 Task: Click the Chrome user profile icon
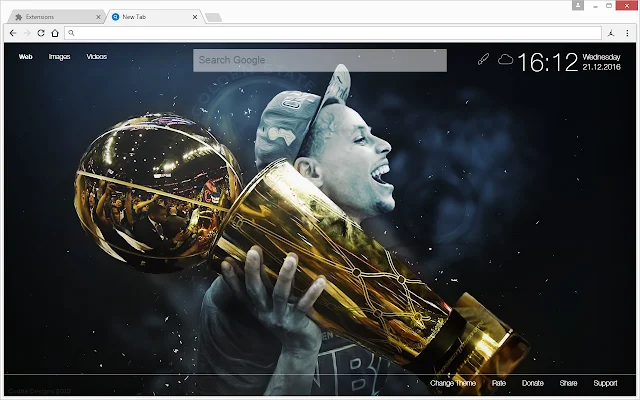pyautogui.click(x=578, y=5)
